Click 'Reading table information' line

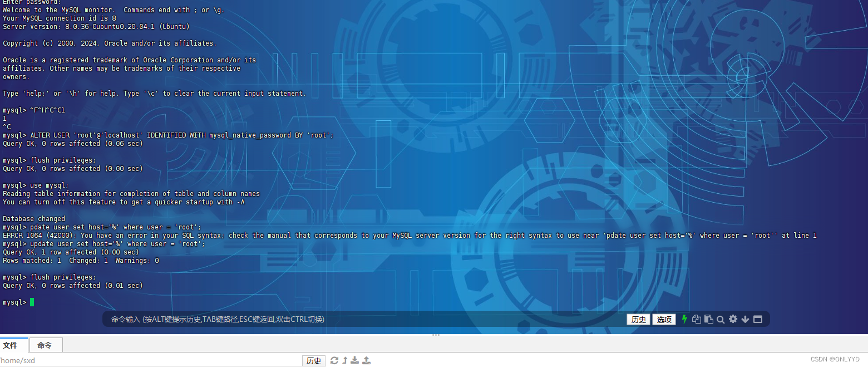click(x=131, y=193)
